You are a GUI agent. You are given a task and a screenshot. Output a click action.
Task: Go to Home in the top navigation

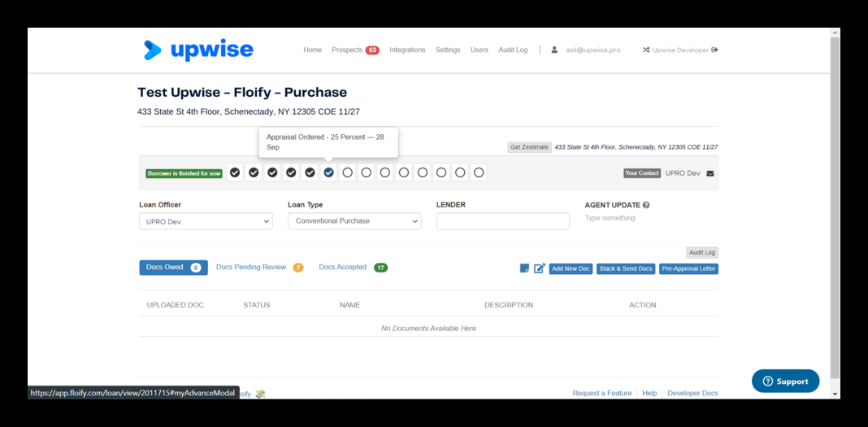(x=312, y=50)
